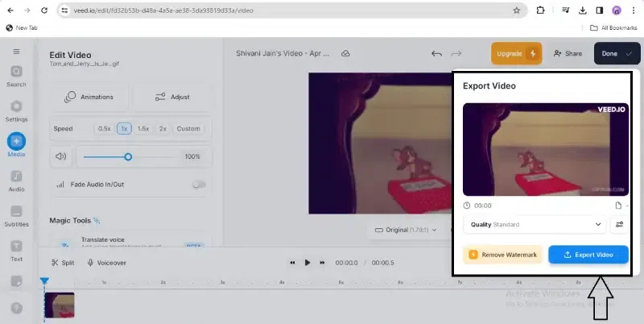This screenshot has height=324, width=644.
Task: Choose Custom speed option
Action: [x=188, y=129]
